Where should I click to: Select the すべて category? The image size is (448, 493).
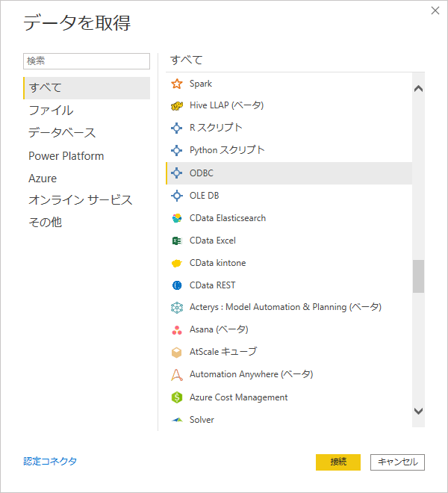[x=87, y=88]
